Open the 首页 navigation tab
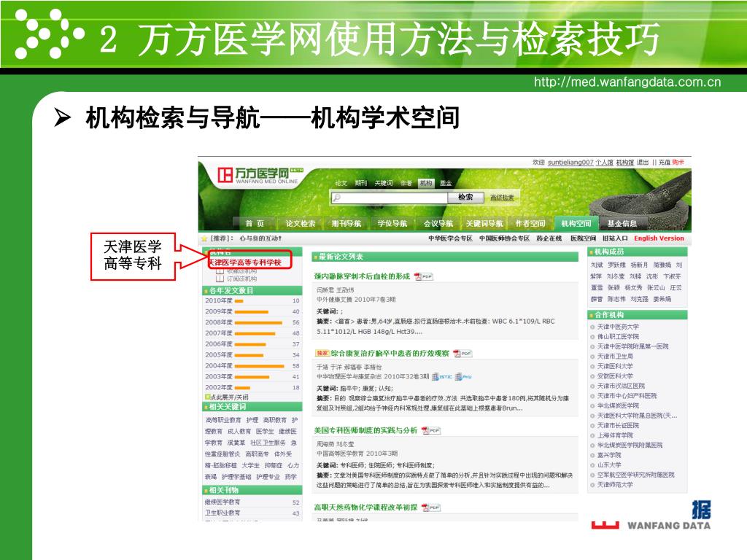This screenshot has height=560, width=747. point(255,223)
